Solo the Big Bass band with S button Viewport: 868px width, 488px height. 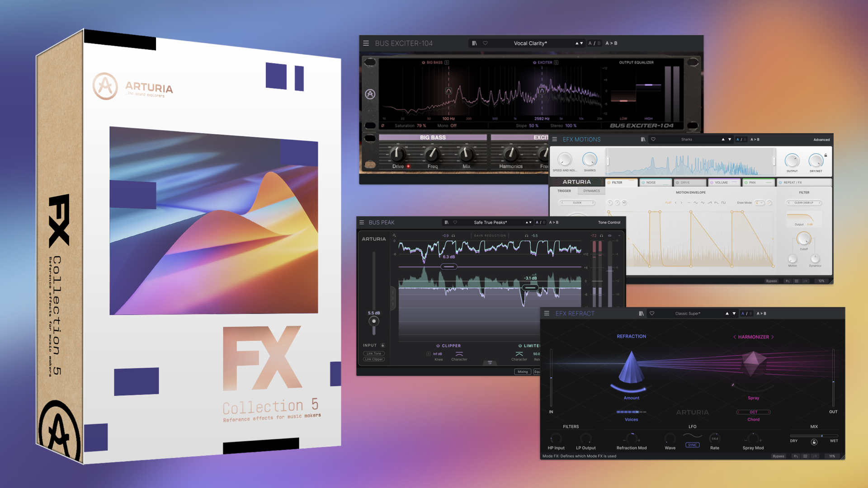click(x=446, y=62)
